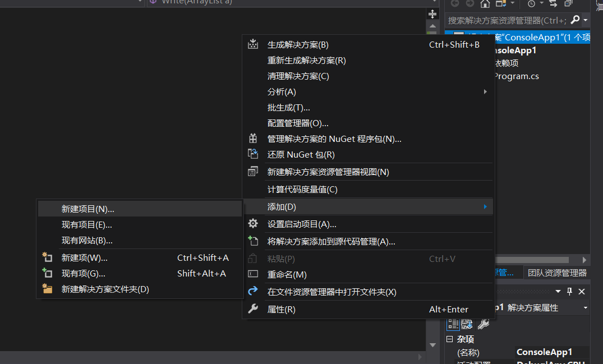Screen dimensions: 603x364
Task: Click the Property Pages wrench icon
Action: click(x=484, y=324)
